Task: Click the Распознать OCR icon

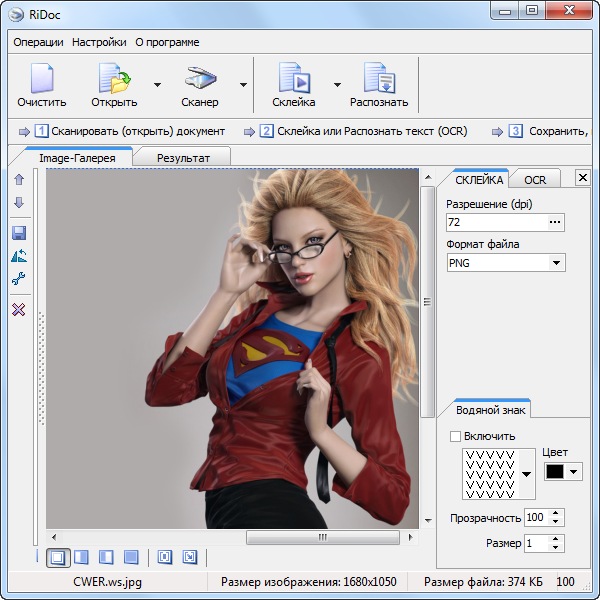Action: click(x=379, y=80)
